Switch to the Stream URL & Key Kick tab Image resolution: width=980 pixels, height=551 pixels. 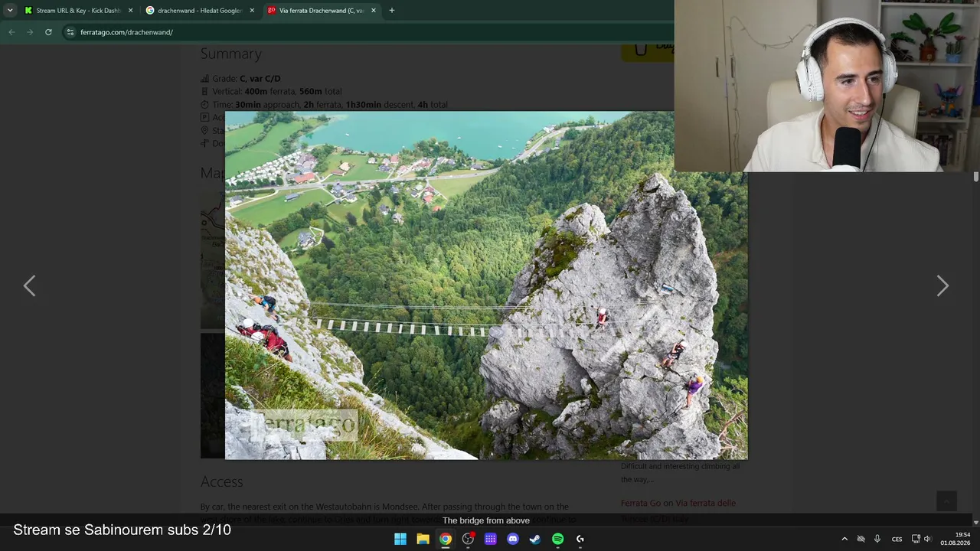(x=77, y=11)
